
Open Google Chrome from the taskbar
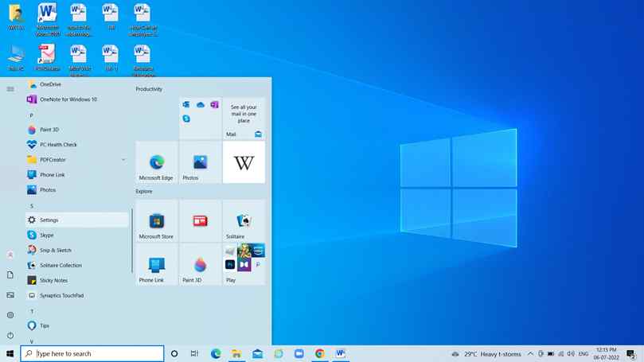pyautogui.click(x=319, y=353)
